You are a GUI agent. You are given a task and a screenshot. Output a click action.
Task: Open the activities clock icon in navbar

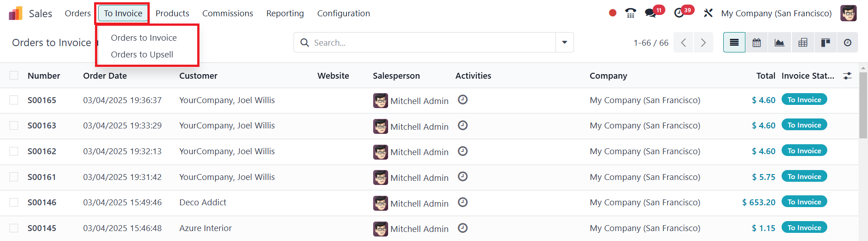point(679,13)
